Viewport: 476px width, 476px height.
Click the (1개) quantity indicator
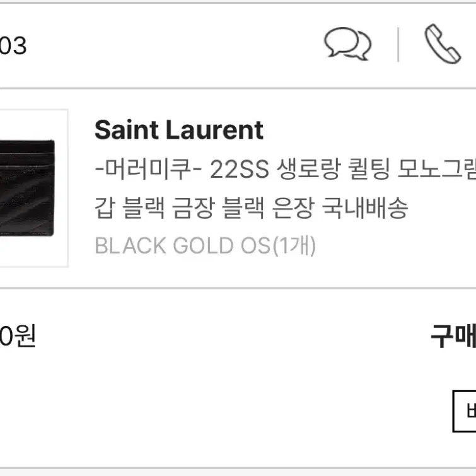click(294, 246)
